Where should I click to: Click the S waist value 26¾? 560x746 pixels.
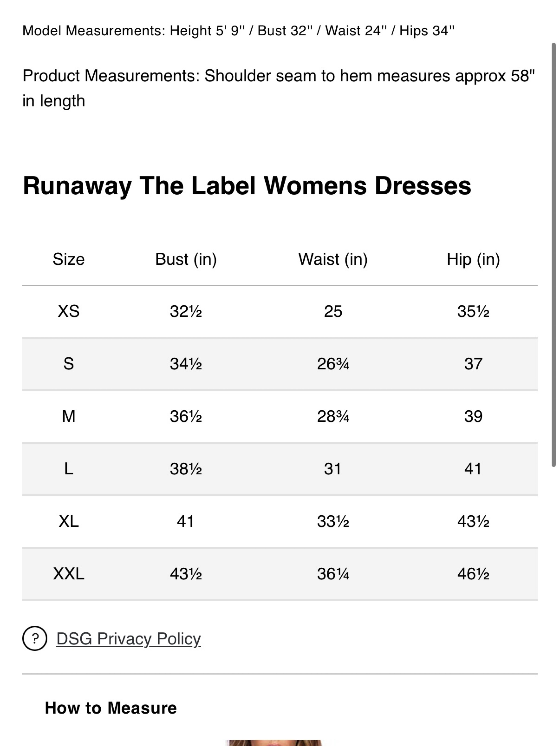[x=333, y=364]
